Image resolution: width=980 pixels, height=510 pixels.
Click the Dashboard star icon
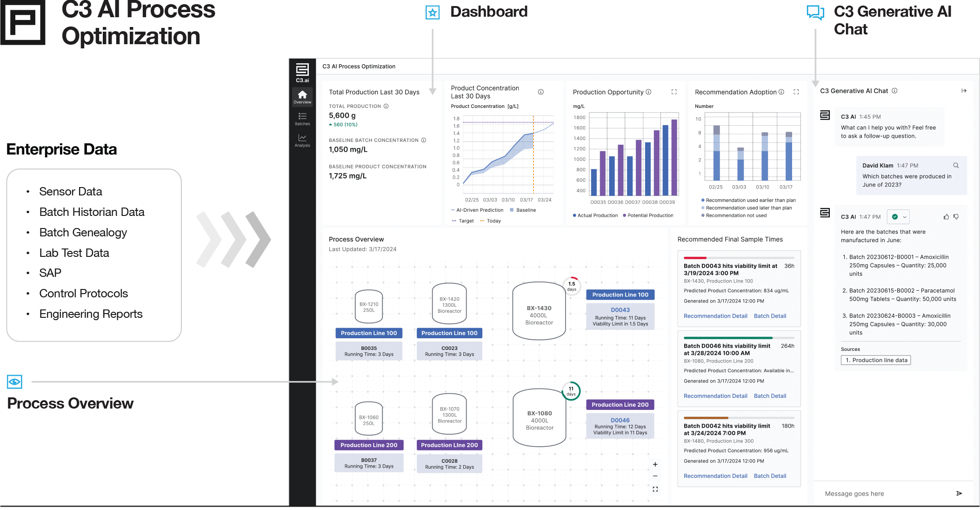(x=432, y=12)
